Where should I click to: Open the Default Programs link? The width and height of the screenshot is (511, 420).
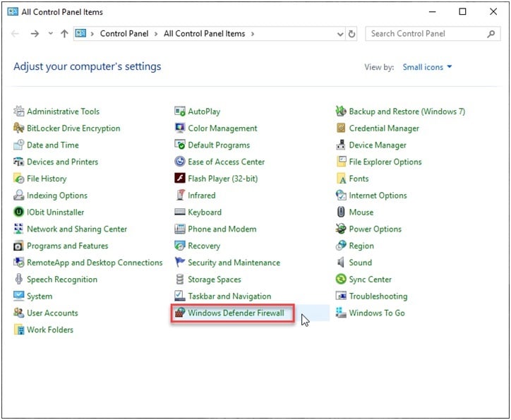tap(219, 145)
